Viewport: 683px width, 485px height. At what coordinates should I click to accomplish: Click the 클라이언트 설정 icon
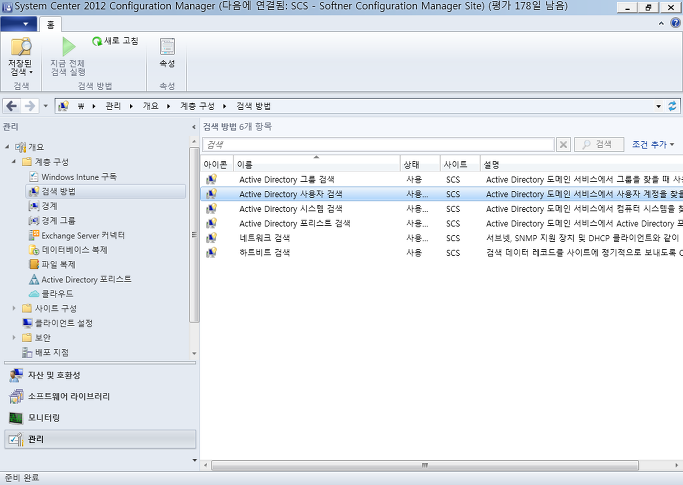tap(27, 323)
